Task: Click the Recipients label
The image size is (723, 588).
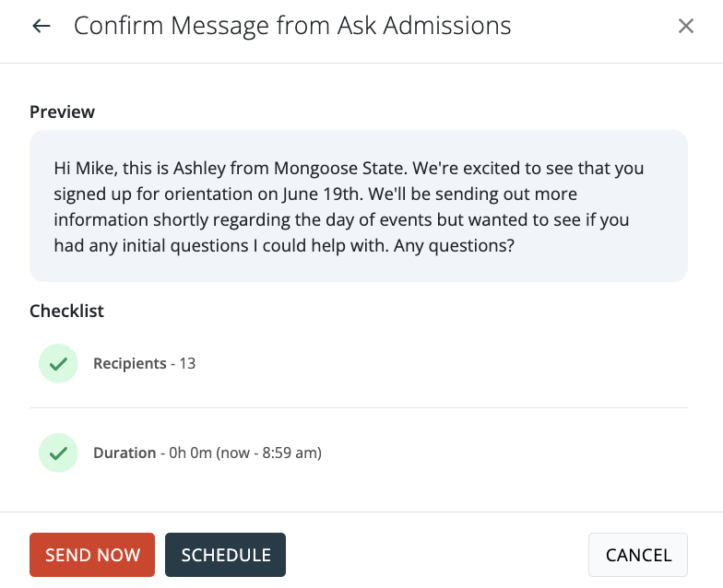Action: [x=129, y=364]
